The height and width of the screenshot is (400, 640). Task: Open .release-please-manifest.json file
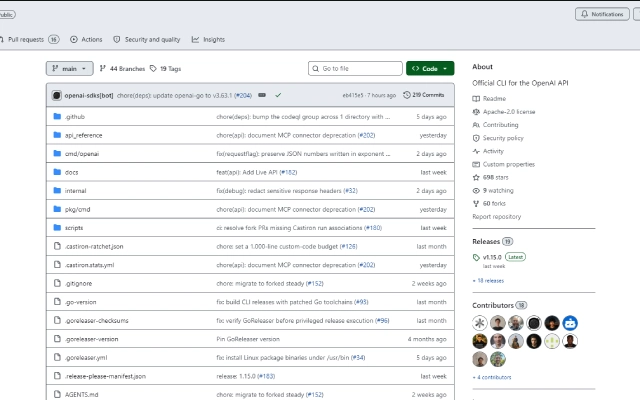(x=105, y=376)
